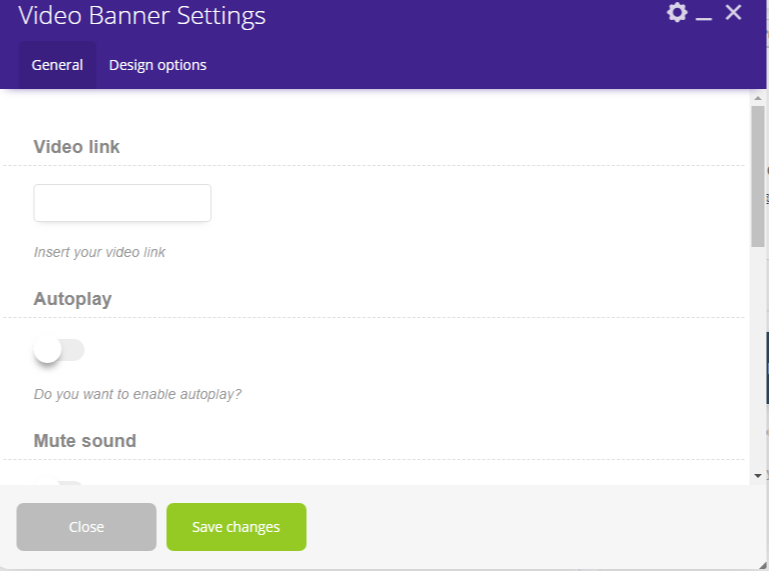This screenshot has width=769, height=571.
Task: Click the scrollbar's down arrow
Action: pyautogui.click(x=757, y=475)
